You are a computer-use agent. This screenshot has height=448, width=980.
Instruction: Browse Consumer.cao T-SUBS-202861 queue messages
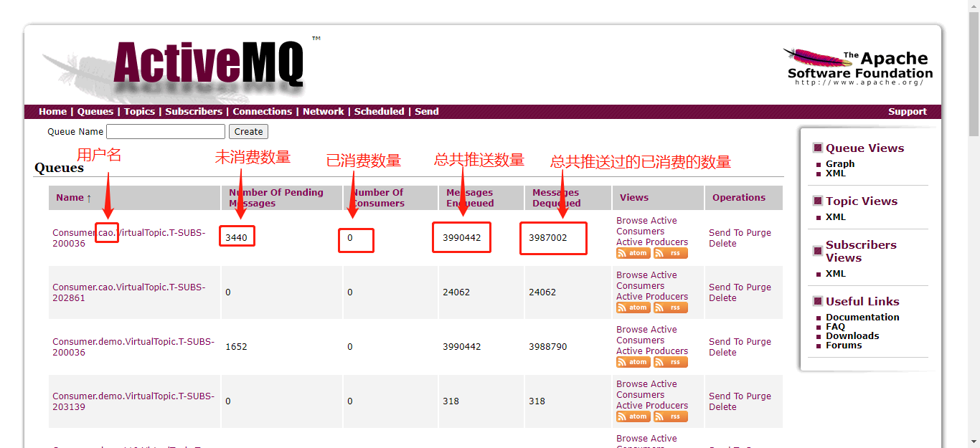tap(631, 275)
